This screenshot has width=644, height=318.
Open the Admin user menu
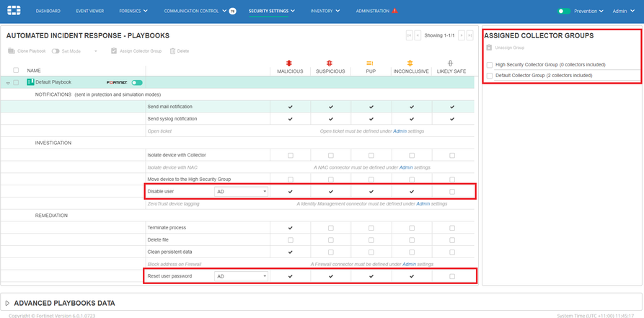click(x=624, y=11)
